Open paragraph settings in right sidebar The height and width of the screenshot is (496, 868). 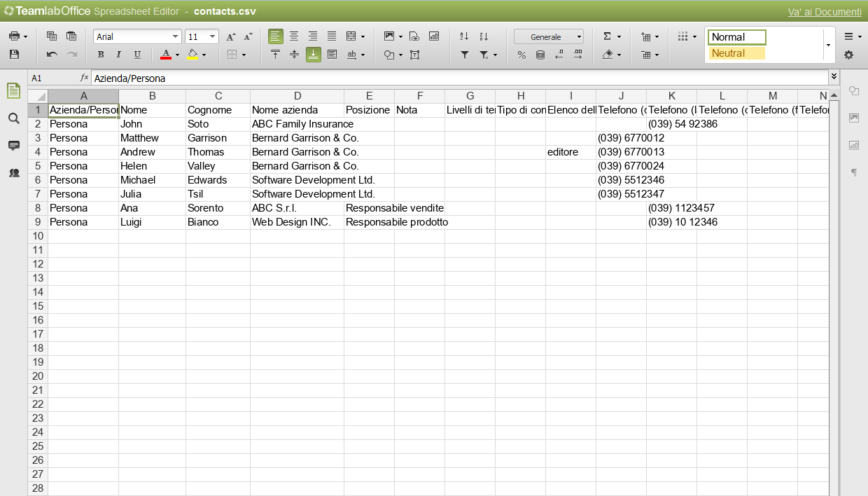853,172
